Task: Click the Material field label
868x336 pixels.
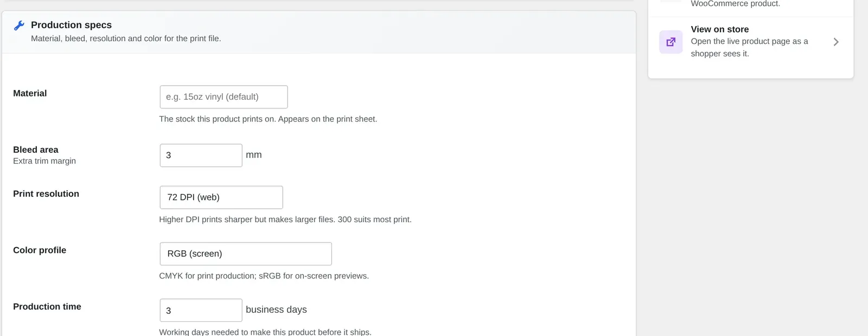Action: click(x=30, y=93)
